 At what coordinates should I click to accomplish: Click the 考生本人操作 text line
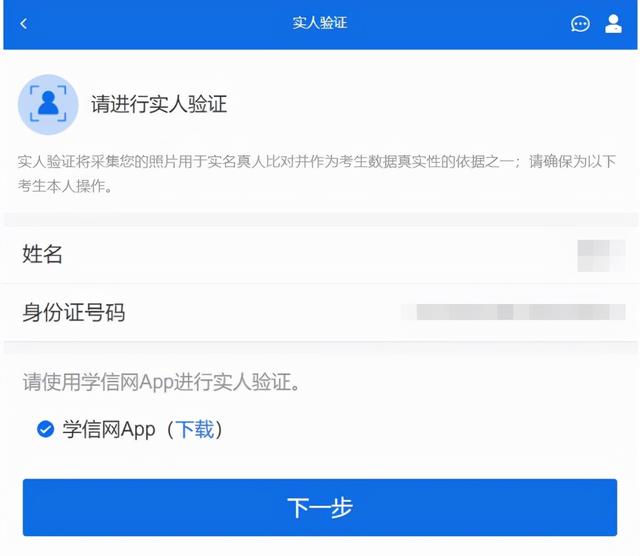point(64,186)
